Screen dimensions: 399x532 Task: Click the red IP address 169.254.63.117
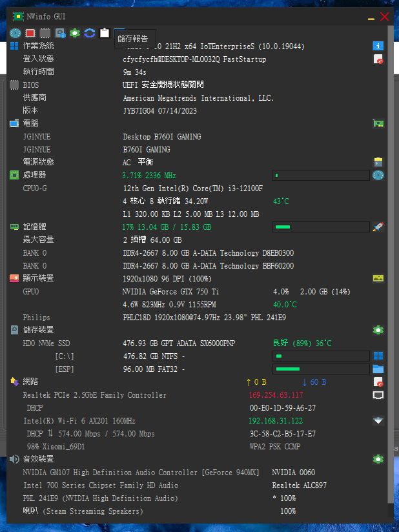276,395
